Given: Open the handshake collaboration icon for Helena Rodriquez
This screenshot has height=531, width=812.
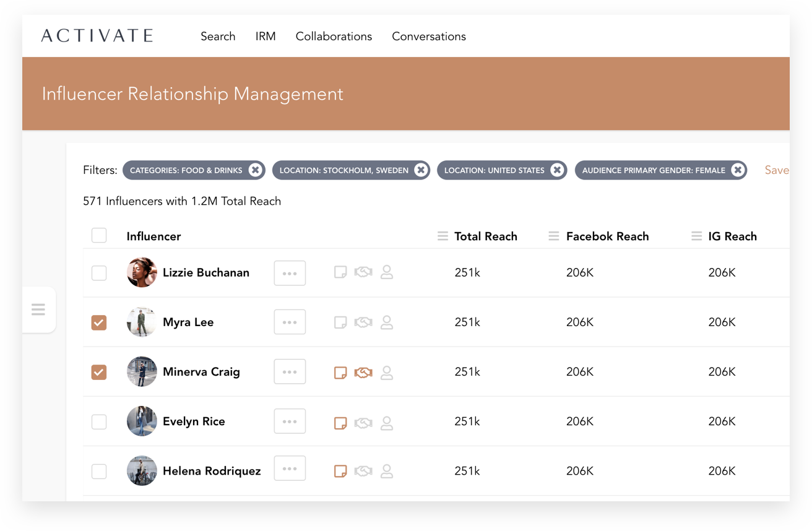Looking at the screenshot, I should pos(363,471).
